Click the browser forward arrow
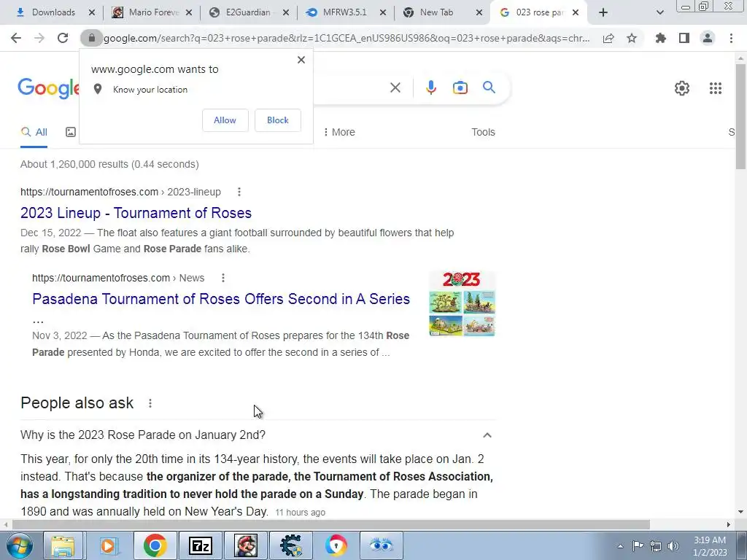The width and height of the screenshot is (747, 560). coord(39,38)
